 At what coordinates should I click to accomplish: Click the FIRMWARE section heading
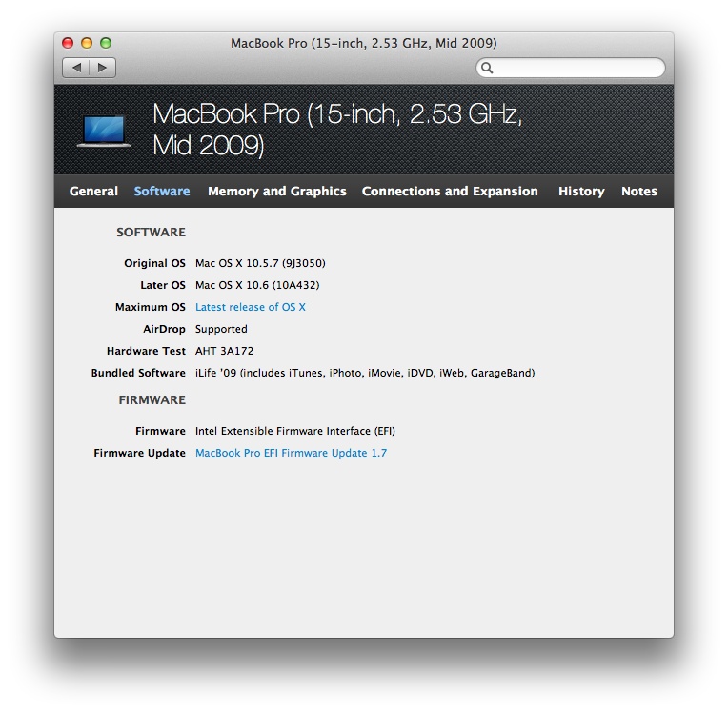(152, 400)
